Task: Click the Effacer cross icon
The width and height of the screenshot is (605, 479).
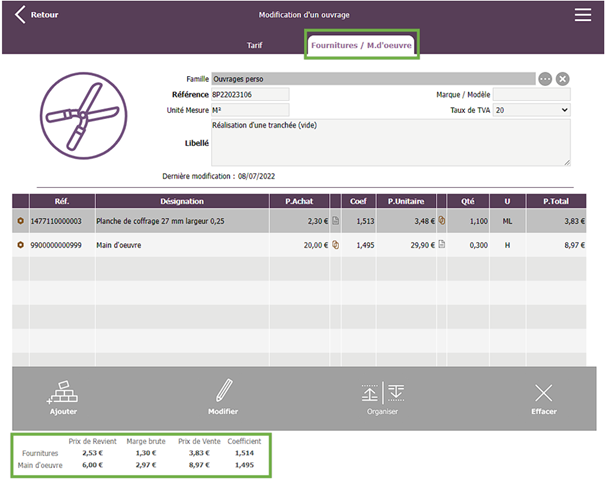Action: coord(543,392)
